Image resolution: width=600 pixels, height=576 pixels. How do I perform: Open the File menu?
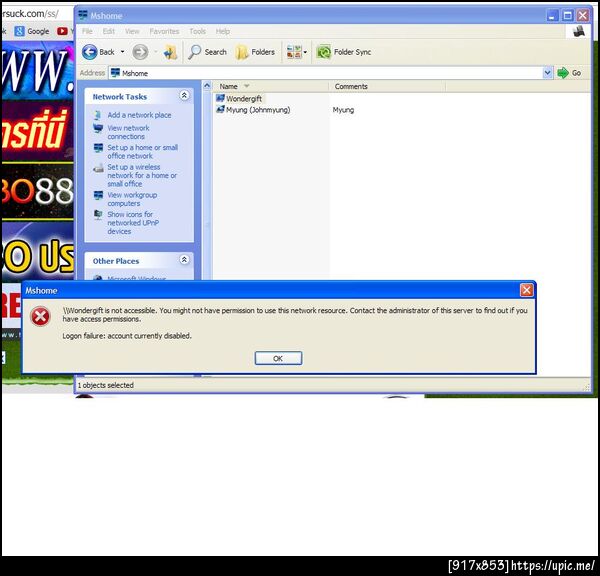click(x=87, y=31)
